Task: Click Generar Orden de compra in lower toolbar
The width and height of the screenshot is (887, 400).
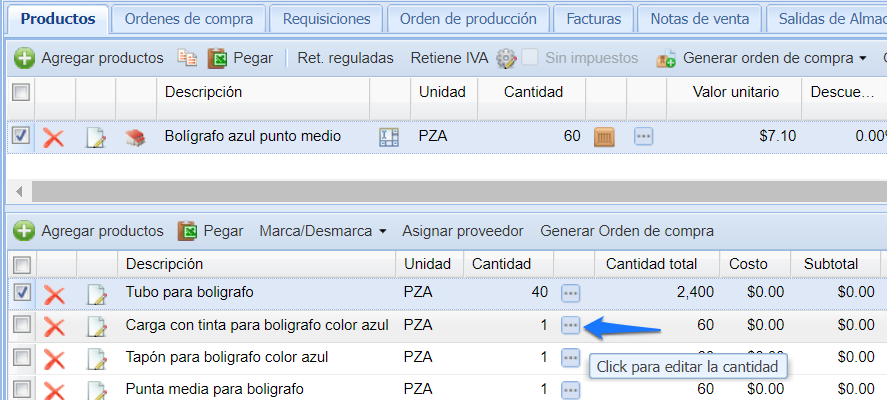Action: coord(627,231)
